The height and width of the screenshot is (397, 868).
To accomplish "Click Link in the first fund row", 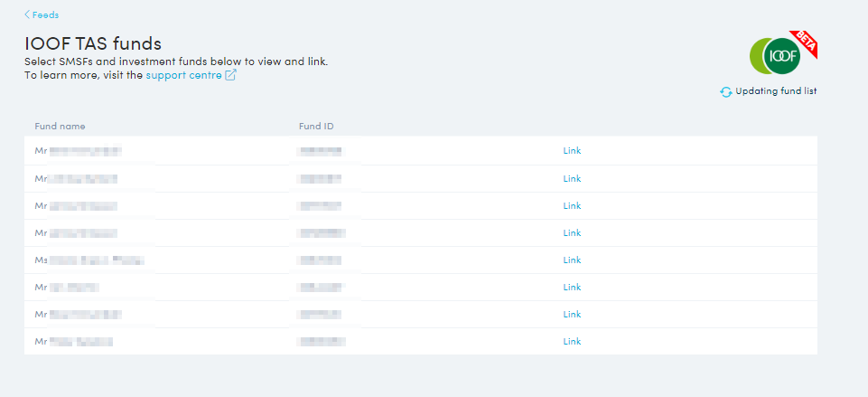I will tap(572, 151).
